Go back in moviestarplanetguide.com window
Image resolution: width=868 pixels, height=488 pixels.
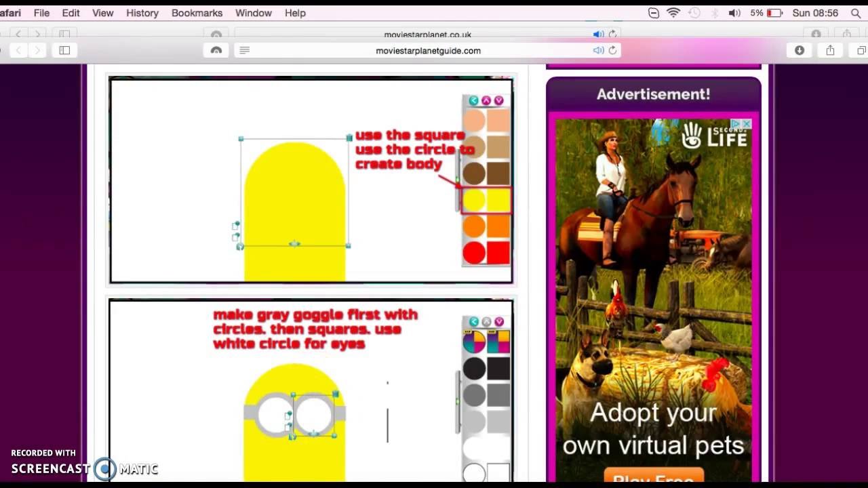[18, 50]
